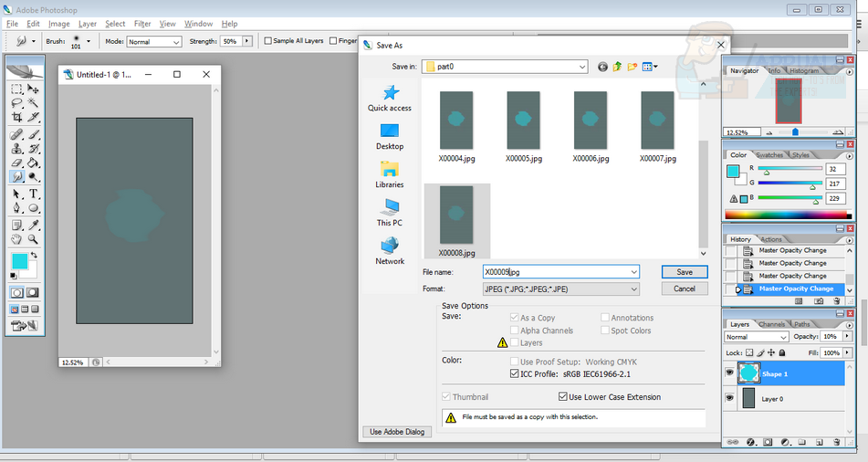Screen dimensions: 868x462
Task: Select the Magic Wand tool
Action: coord(33,102)
